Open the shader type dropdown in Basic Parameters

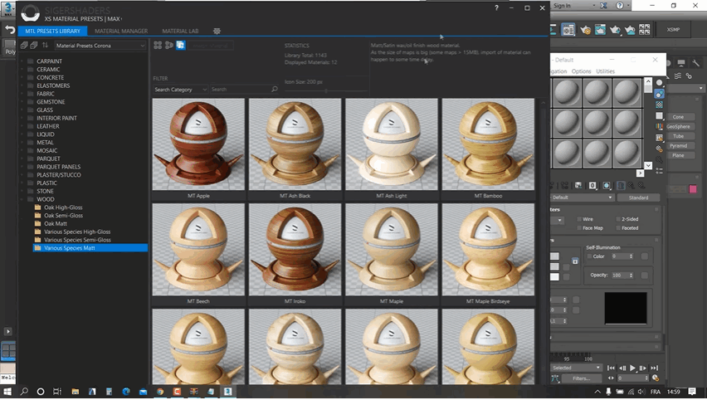click(x=557, y=220)
